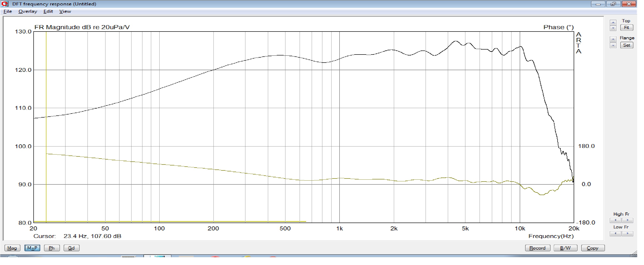Open the Overlay menu

point(28,11)
